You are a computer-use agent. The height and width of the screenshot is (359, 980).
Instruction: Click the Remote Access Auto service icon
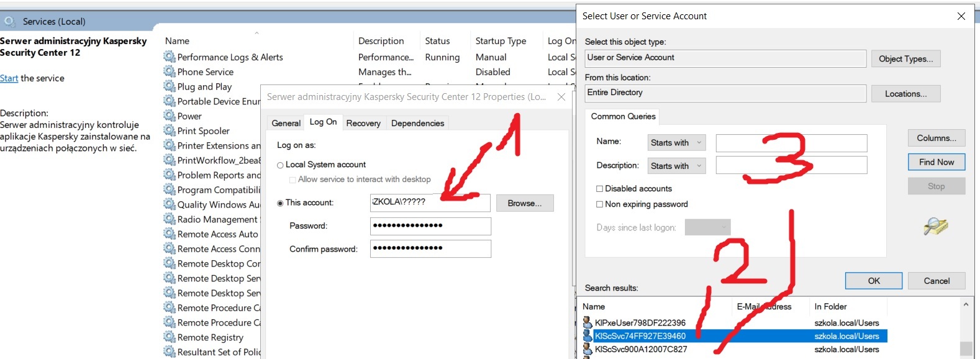(169, 234)
